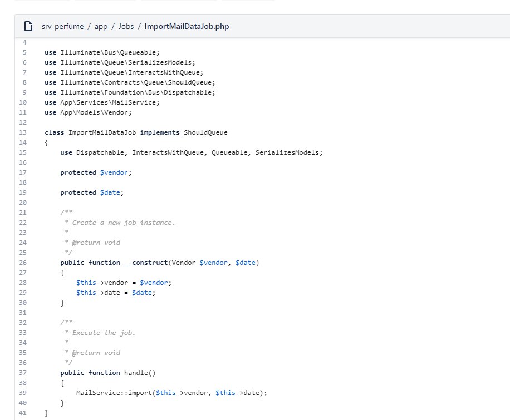Image resolution: width=510 pixels, height=420 pixels.
Task: Click '$this->date = $date;' line
Action: coord(116,293)
